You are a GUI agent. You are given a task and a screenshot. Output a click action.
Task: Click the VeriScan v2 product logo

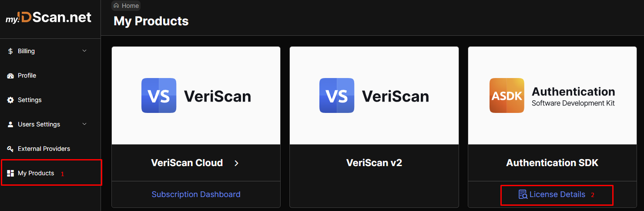point(374,96)
